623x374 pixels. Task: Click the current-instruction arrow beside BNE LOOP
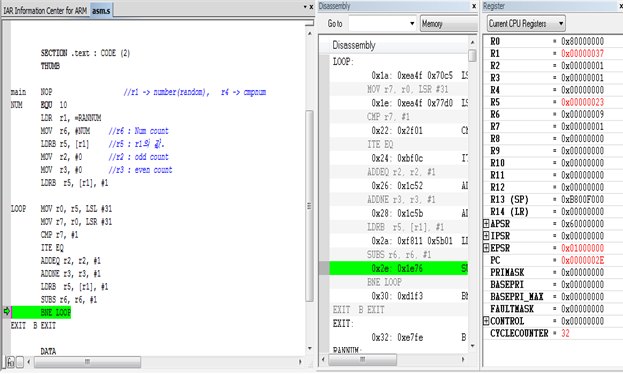pyautogui.click(x=6, y=312)
